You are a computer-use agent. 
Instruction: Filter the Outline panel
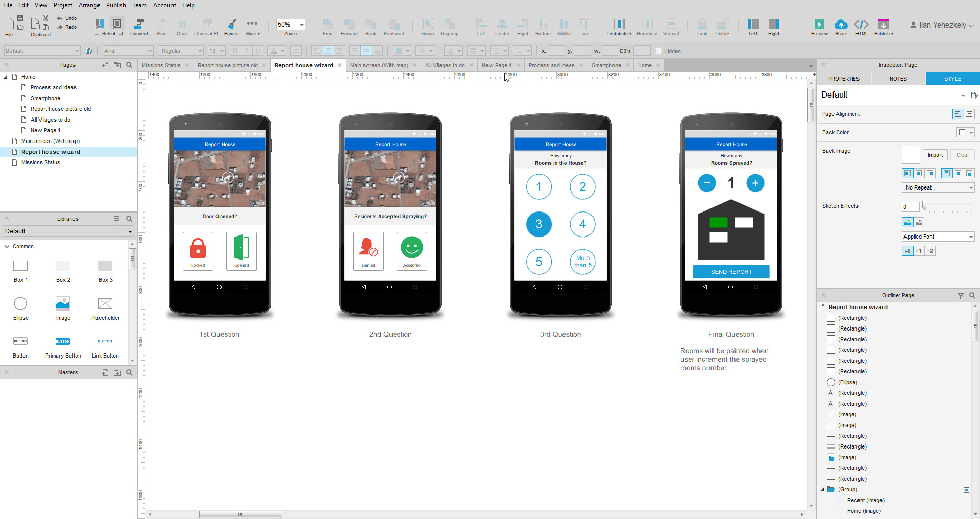point(961,295)
